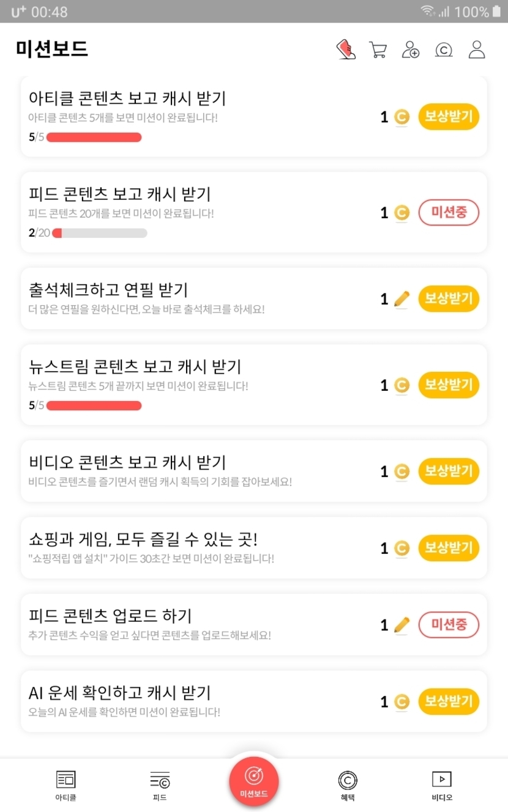Open the 쇼핑과 게임 mission card title
The image size is (508, 812).
[143, 540]
